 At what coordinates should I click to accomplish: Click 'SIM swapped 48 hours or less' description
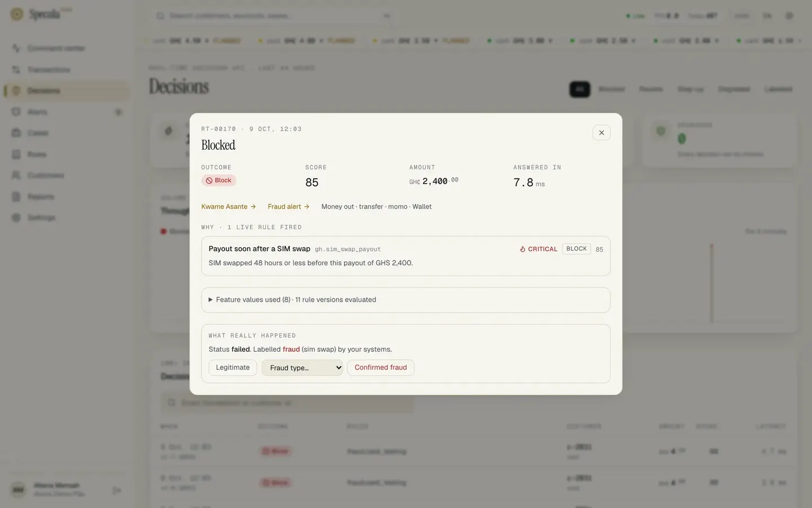click(311, 263)
